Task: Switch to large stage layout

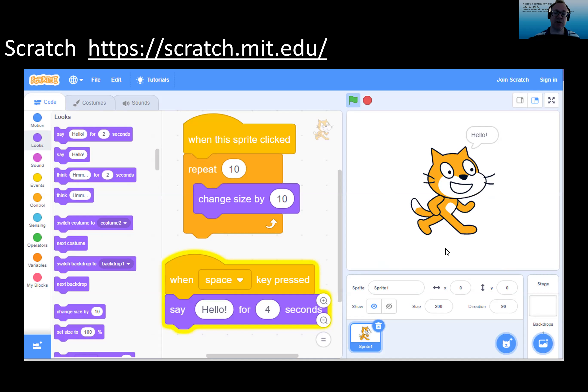Action: point(535,101)
